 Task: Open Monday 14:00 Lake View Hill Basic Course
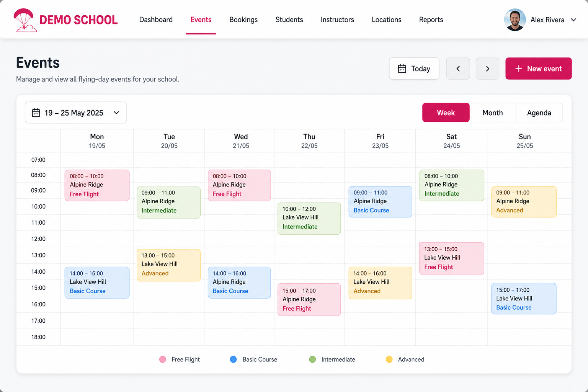(97, 283)
